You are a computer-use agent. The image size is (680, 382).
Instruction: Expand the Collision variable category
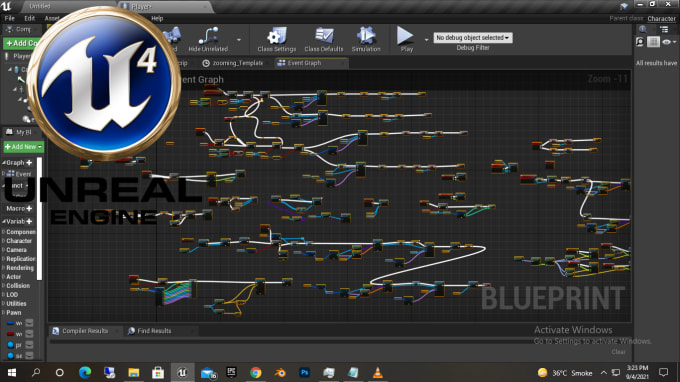[18, 286]
